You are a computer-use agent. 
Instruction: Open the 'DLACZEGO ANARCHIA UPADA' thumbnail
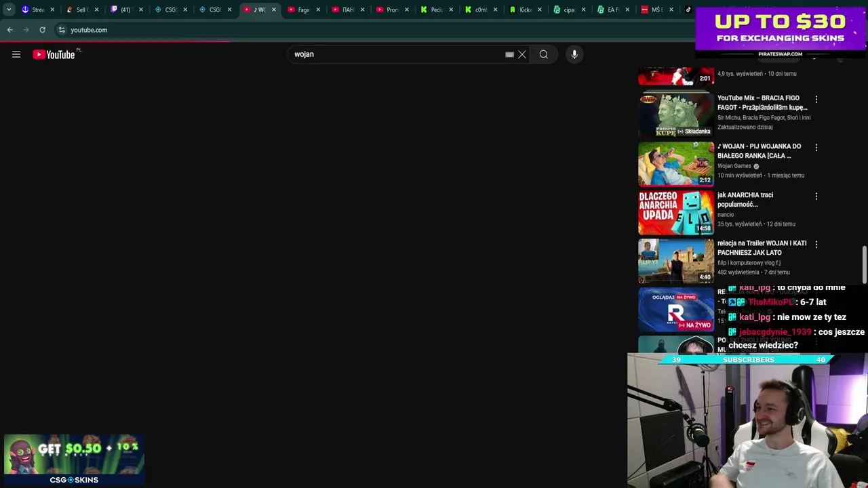pos(676,212)
